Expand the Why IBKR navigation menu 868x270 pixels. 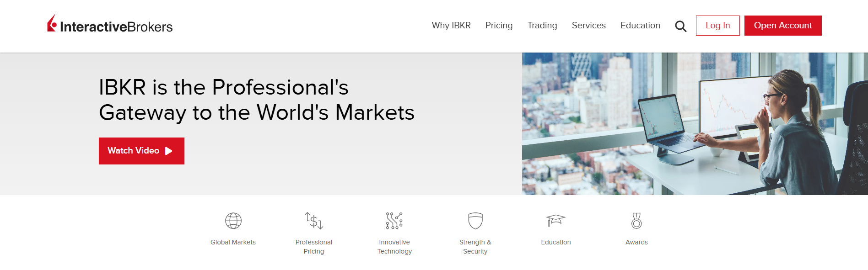(451, 26)
